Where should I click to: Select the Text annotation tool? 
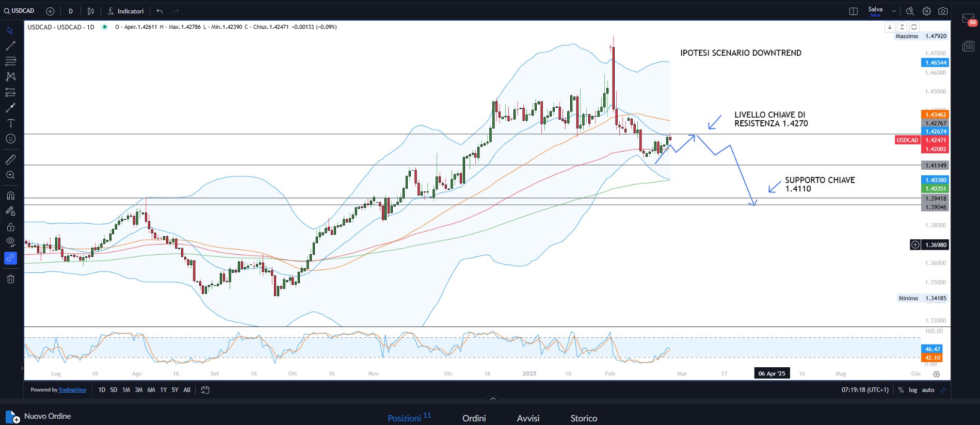(10, 123)
